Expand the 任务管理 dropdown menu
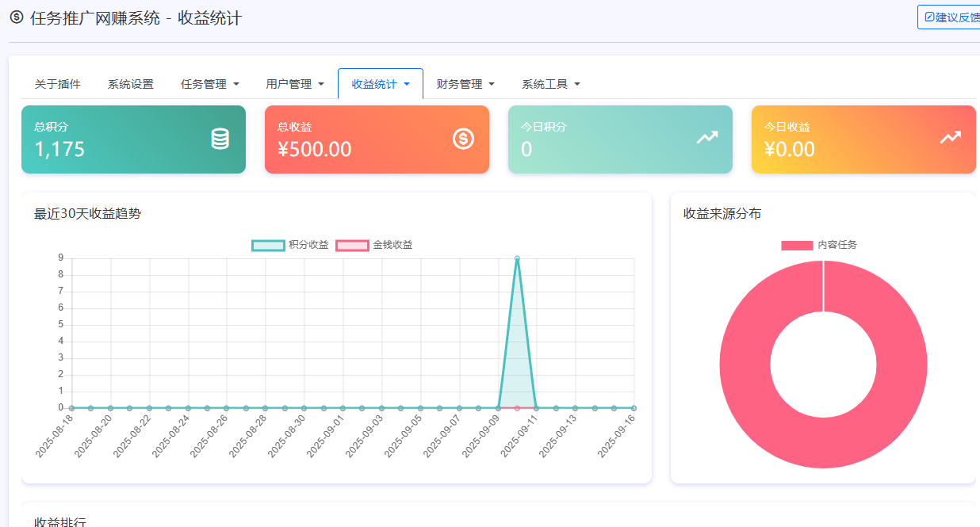Image resolution: width=980 pixels, height=527 pixels. (209, 82)
